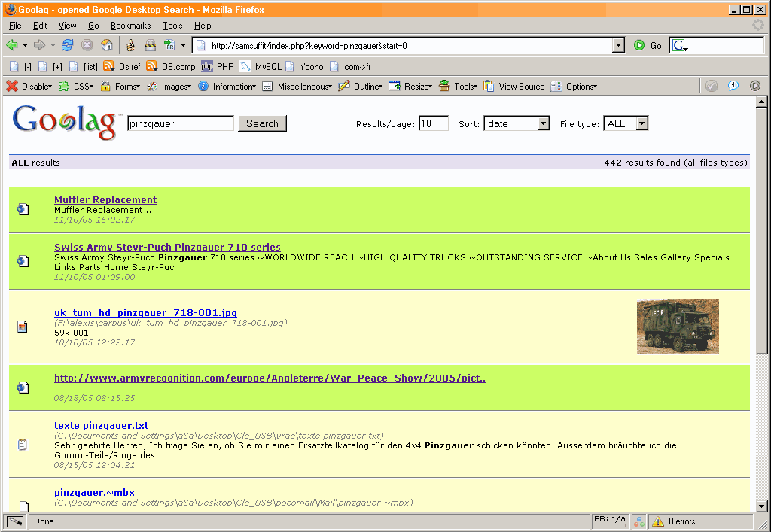This screenshot has height=532, width=771.
Task: Open the View menu
Action: [x=67, y=26]
